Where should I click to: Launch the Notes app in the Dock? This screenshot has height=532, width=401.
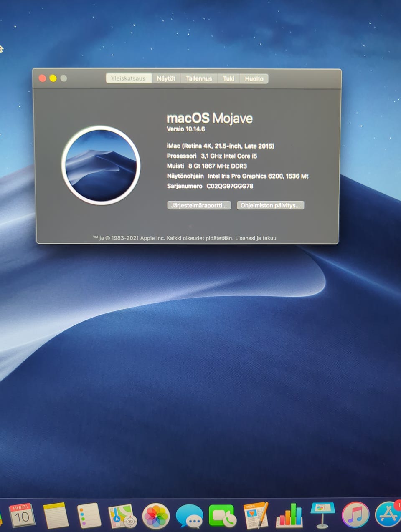click(x=56, y=515)
